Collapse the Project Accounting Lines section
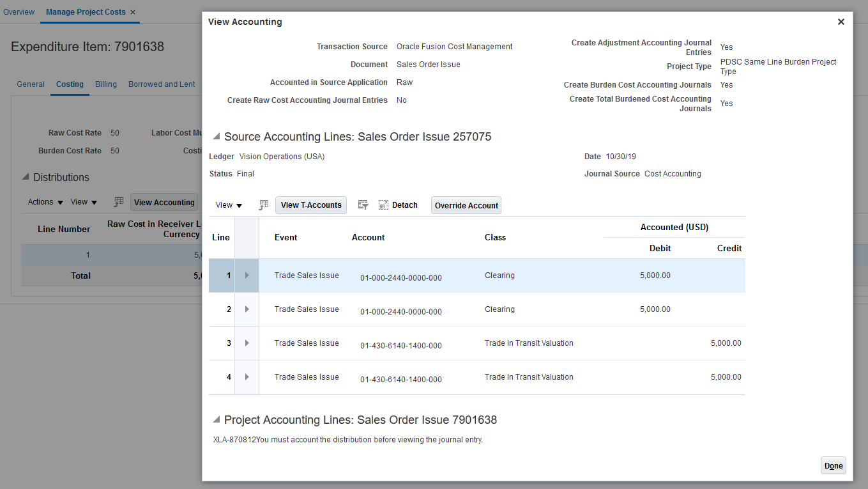Viewport: 868px width, 489px height. point(216,420)
